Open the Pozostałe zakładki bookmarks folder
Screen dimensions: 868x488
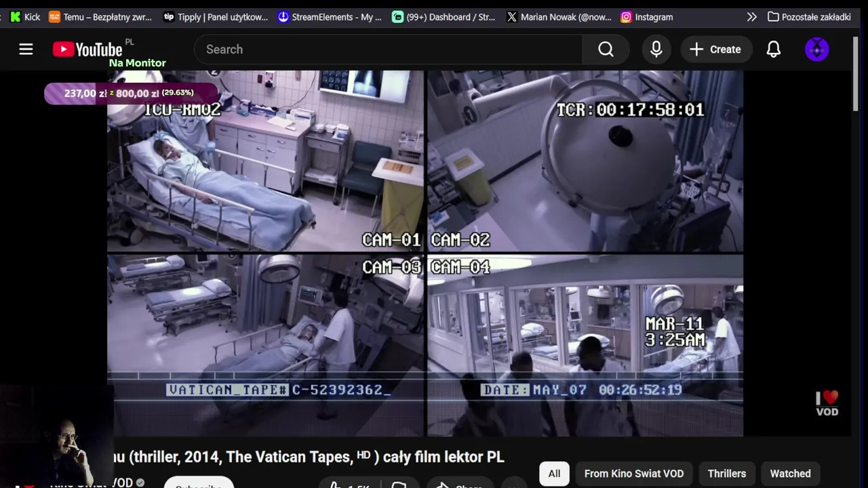coord(809,17)
